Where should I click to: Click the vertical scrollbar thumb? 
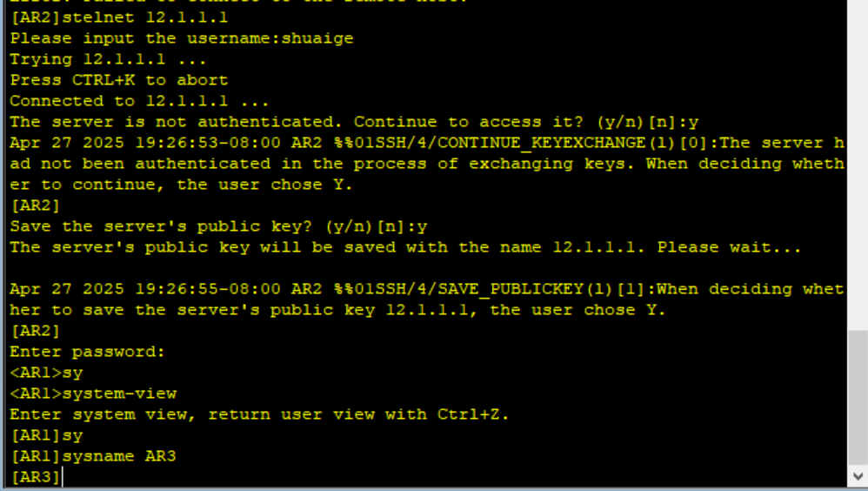click(858, 397)
